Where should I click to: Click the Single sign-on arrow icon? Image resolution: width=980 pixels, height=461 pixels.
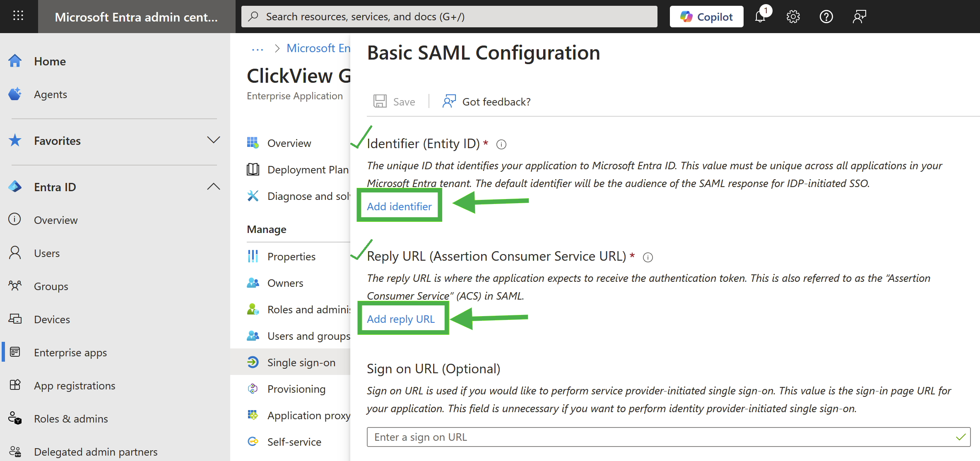[x=253, y=362]
